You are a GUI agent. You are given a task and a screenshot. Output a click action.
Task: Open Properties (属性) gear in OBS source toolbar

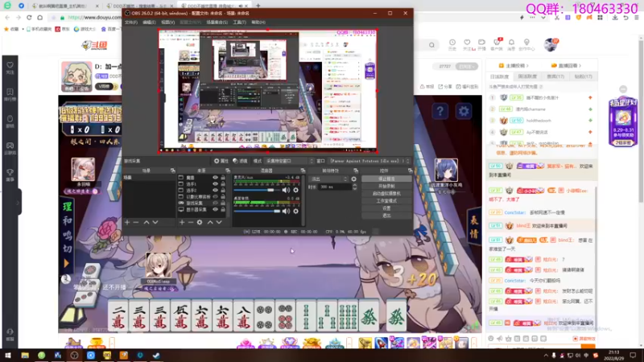[x=221, y=161]
